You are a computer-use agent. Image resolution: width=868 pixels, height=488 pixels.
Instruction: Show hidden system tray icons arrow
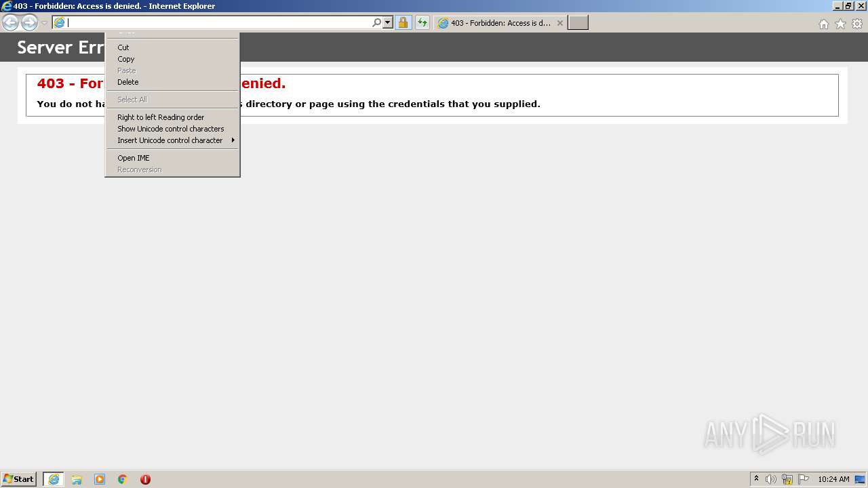pyautogui.click(x=756, y=479)
